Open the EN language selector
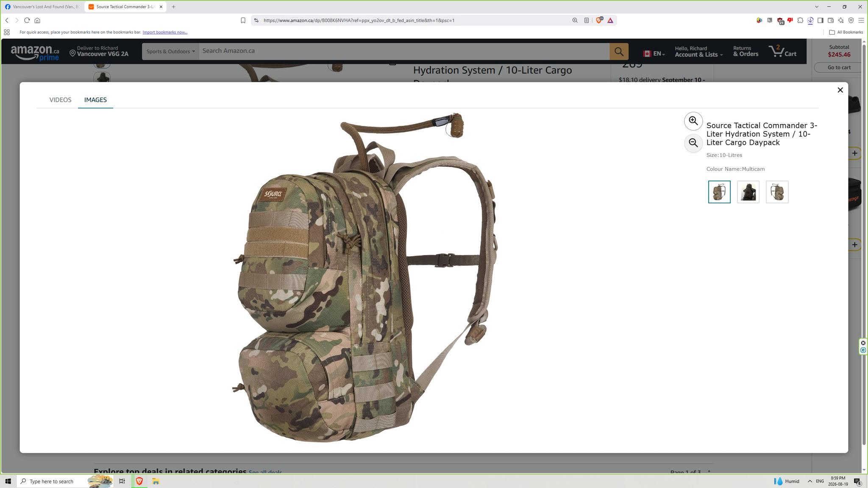Viewport: 868px width, 488px height. [x=654, y=53]
